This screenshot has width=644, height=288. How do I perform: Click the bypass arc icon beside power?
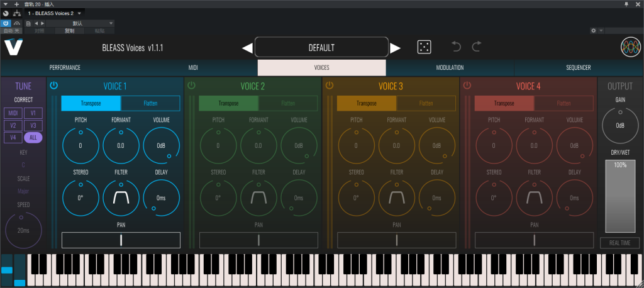pyautogui.click(x=17, y=23)
